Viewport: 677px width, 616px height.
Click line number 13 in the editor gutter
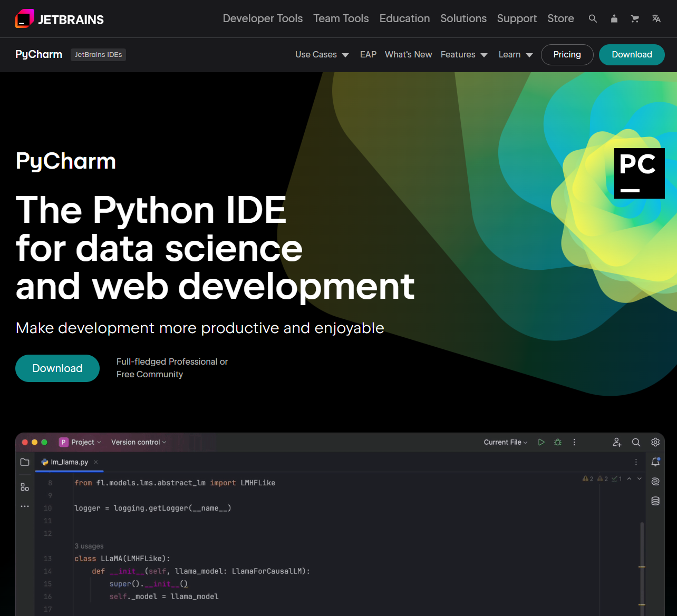(x=48, y=559)
